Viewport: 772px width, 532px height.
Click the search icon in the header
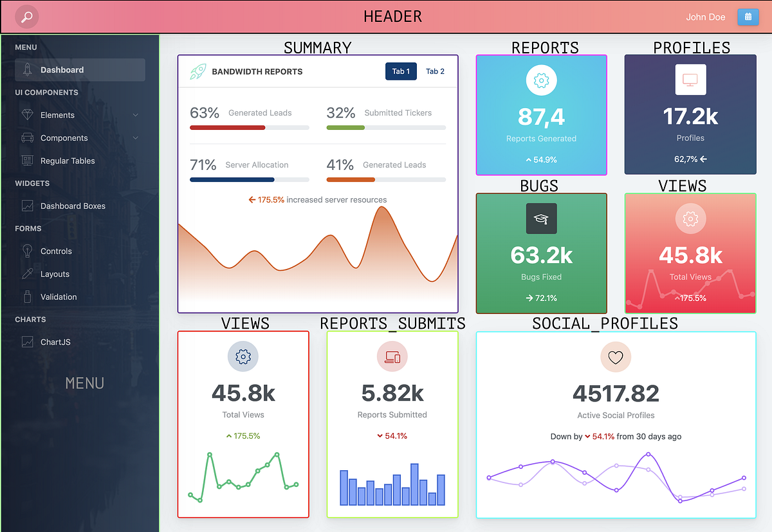(x=25, y=17)
